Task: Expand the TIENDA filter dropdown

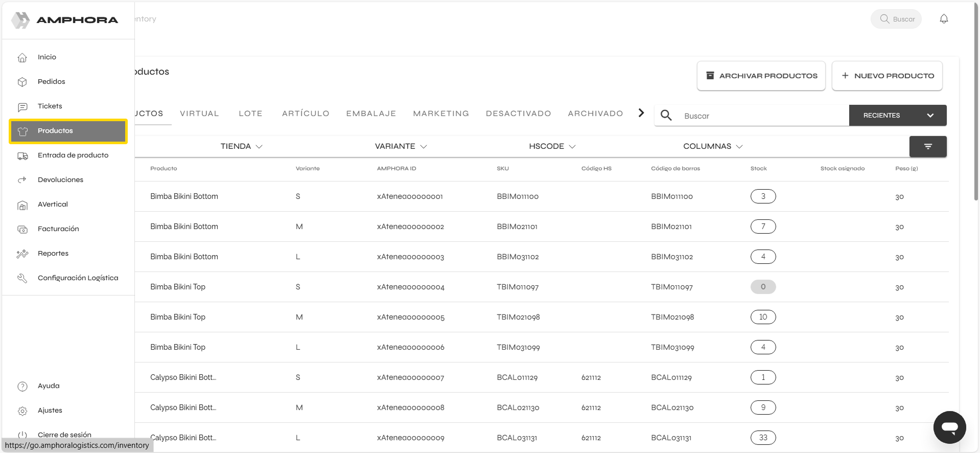Action: pos(241,146)
